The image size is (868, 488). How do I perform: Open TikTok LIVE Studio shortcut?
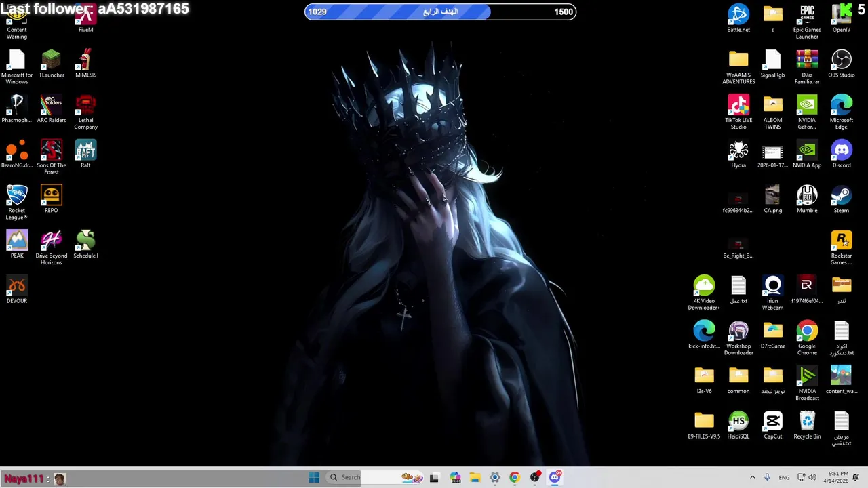[x=738, y=113]
